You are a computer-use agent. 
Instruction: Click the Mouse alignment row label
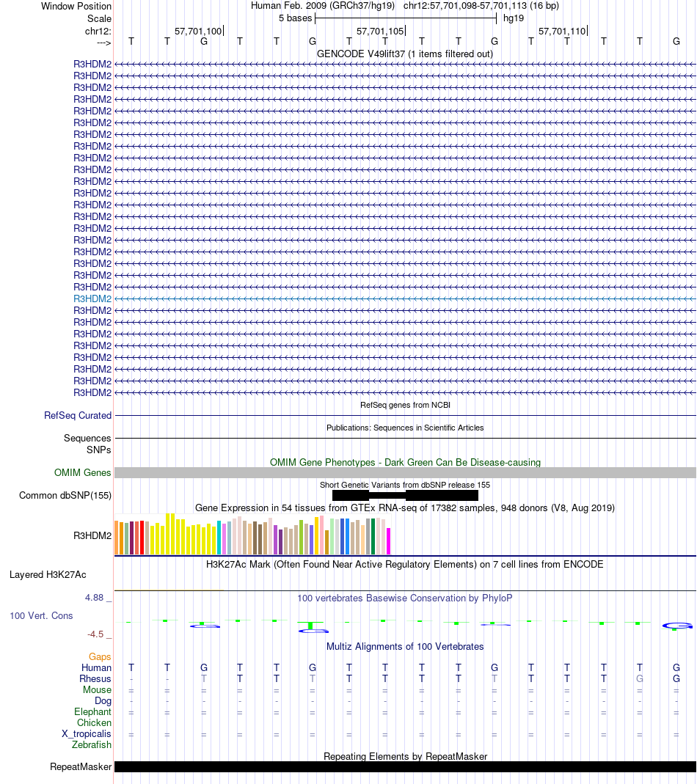click(97, 689)
